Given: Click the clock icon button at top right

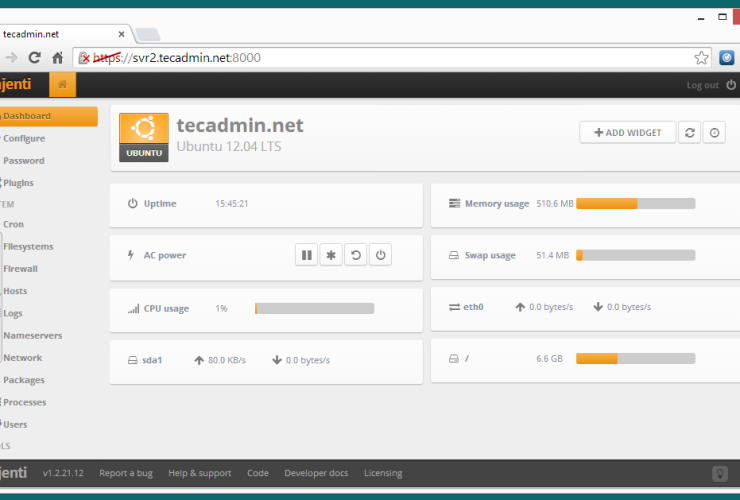Looking at the screenshot, I should coord(714,132).
